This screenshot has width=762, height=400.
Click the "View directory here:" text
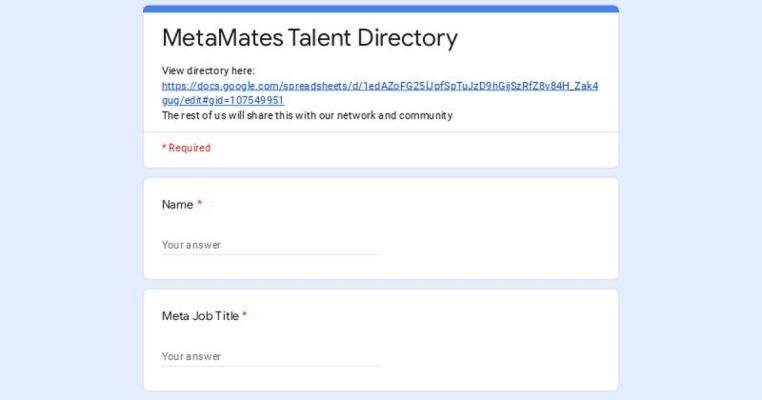208,71
